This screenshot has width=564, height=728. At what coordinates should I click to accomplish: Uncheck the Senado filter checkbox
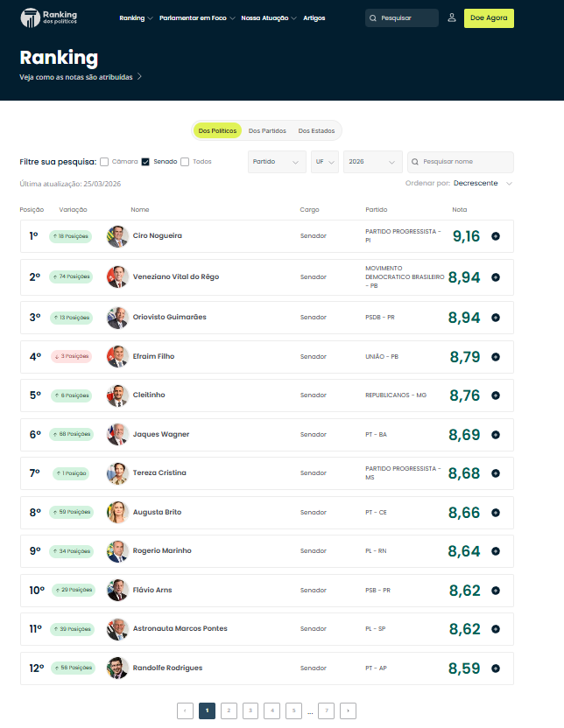(x=146, y=162)
